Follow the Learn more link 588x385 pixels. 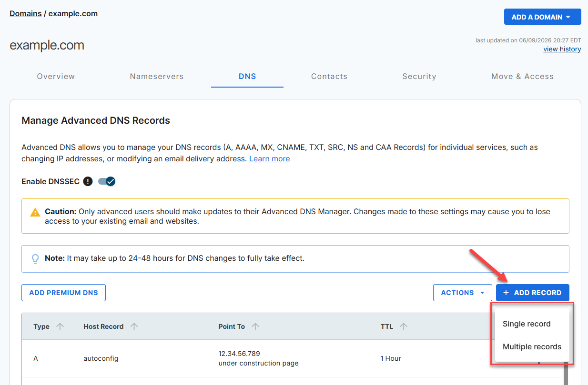269,158
